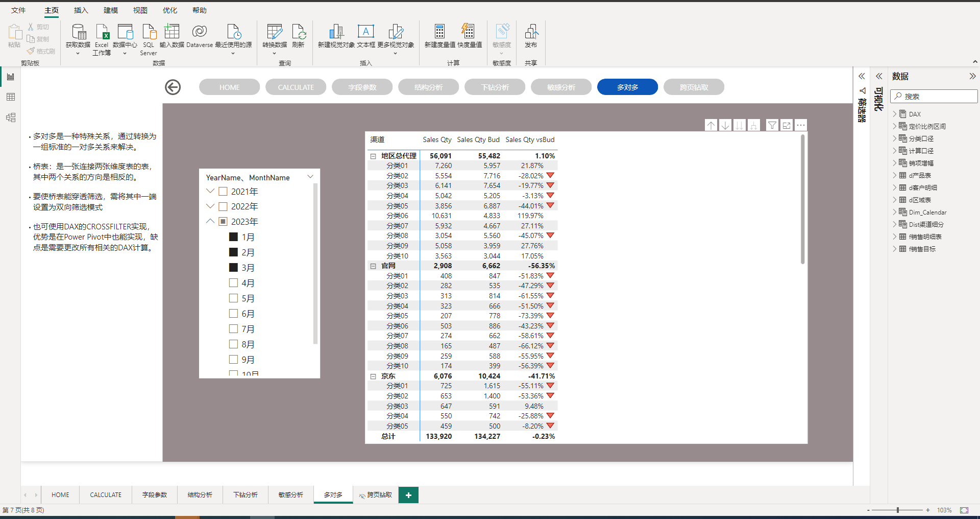Viewport: 980px width, 519px height.
Task: Check the 5月 checkbox
Action: [x=233, y=298]
